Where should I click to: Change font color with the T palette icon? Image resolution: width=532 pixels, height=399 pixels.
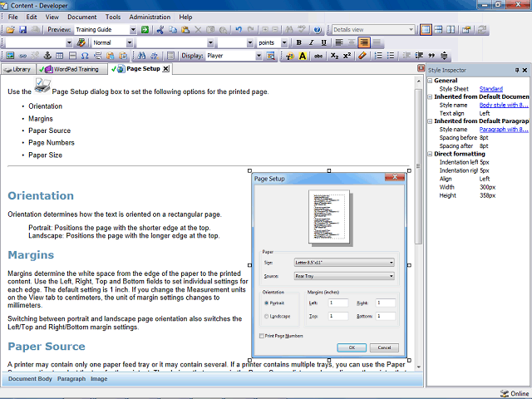pyautogui.click(x=290, y=56)
